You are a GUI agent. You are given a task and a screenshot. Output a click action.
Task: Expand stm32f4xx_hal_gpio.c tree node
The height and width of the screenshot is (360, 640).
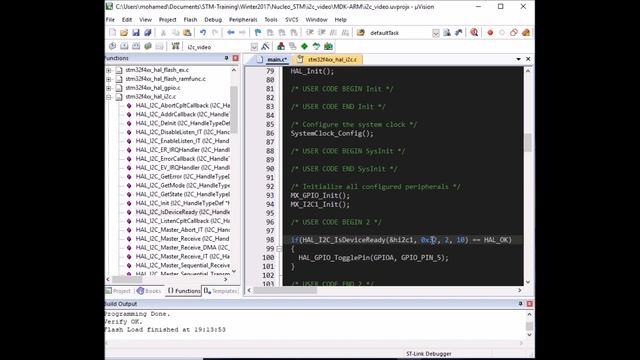tap(109, 88)
